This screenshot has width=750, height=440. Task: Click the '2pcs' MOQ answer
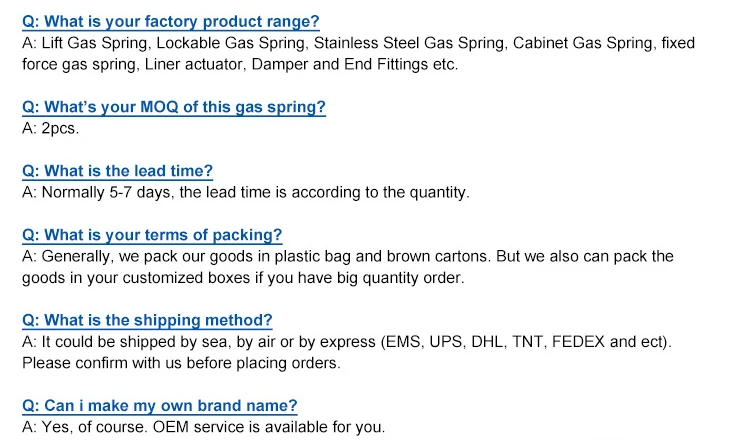[x=59, y=129]
